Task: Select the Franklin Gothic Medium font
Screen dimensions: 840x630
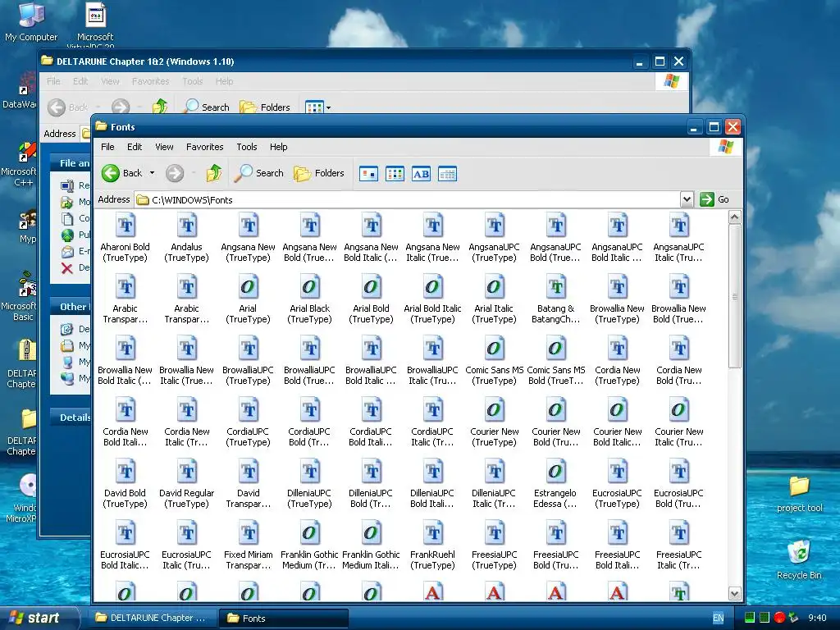Action: tap(309, 545)
